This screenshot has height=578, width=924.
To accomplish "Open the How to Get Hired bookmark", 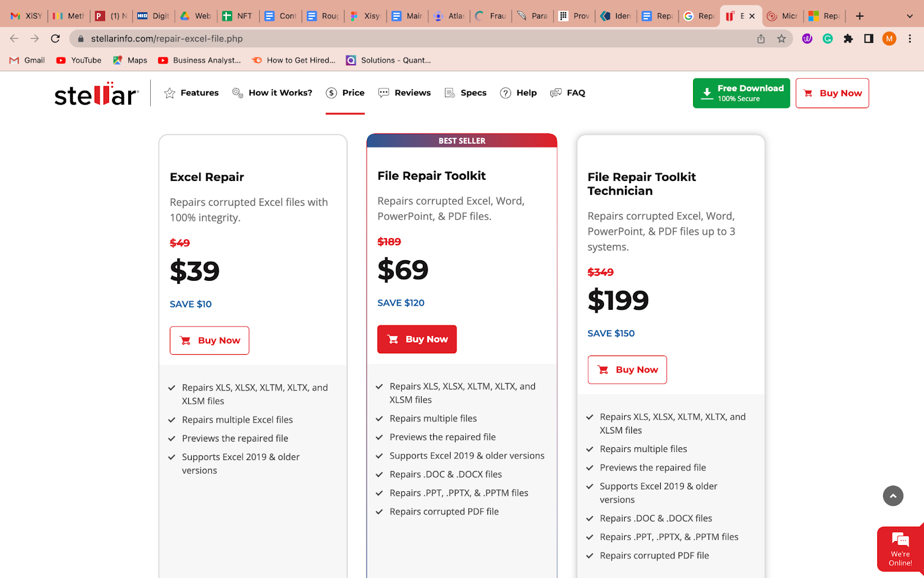I will tap(293, 60).
